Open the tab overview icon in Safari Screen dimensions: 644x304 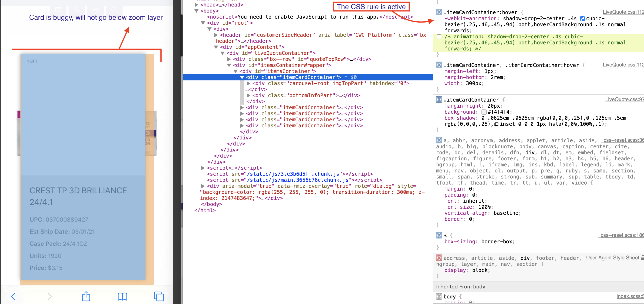(159, 297)
